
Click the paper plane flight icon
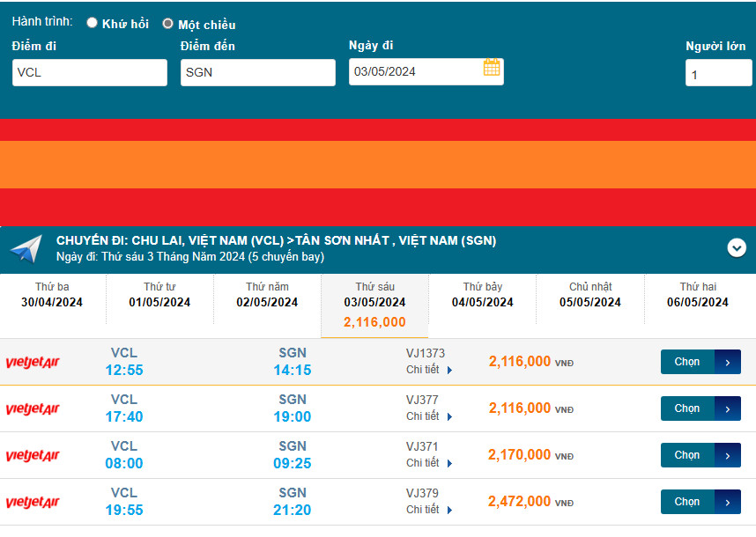[26, 248]
